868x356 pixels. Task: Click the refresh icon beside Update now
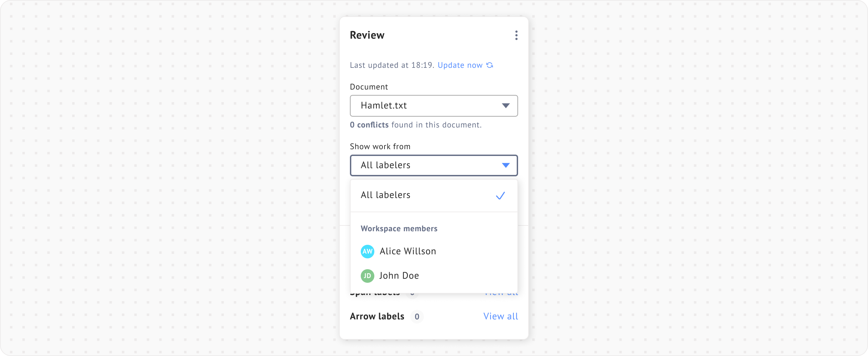click(x=490, y=65)
